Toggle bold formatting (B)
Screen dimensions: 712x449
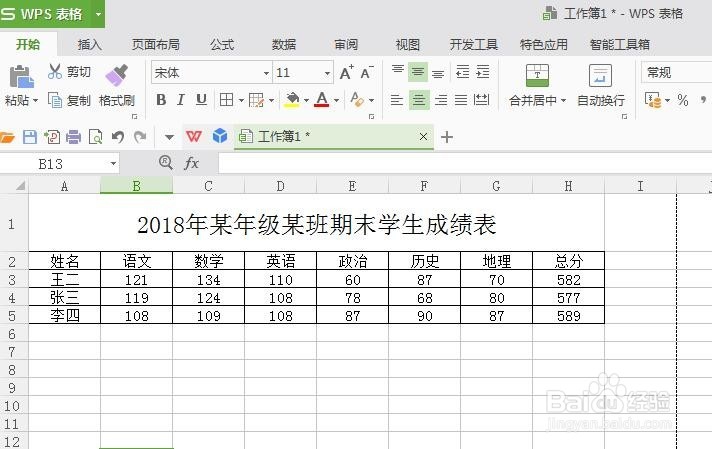[161, 99]
